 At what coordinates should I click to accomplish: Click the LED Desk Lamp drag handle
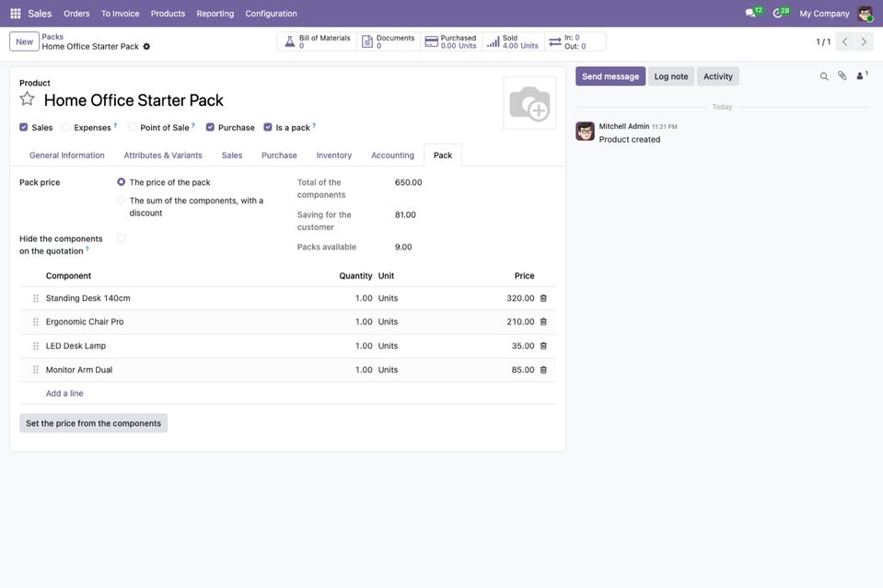36,346
